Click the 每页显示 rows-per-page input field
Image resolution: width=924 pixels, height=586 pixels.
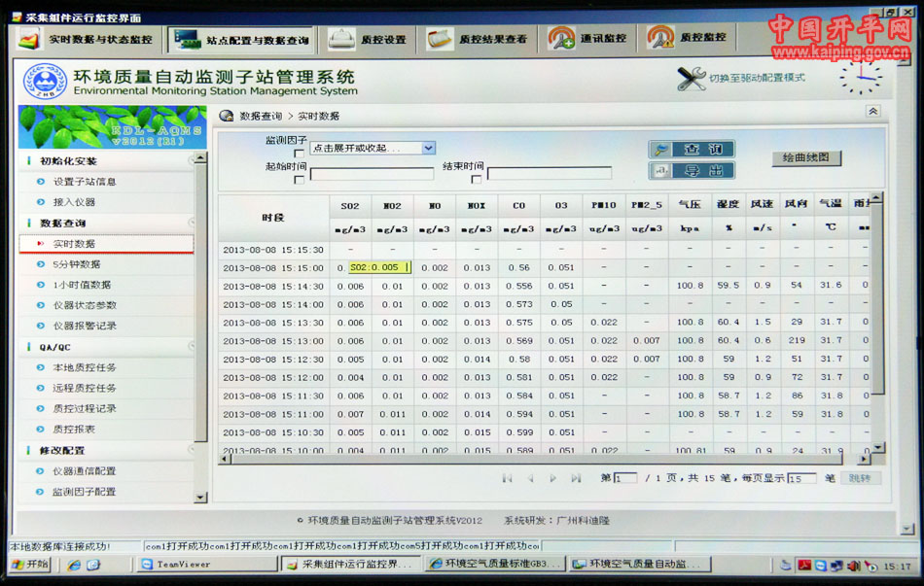point(800,478)
